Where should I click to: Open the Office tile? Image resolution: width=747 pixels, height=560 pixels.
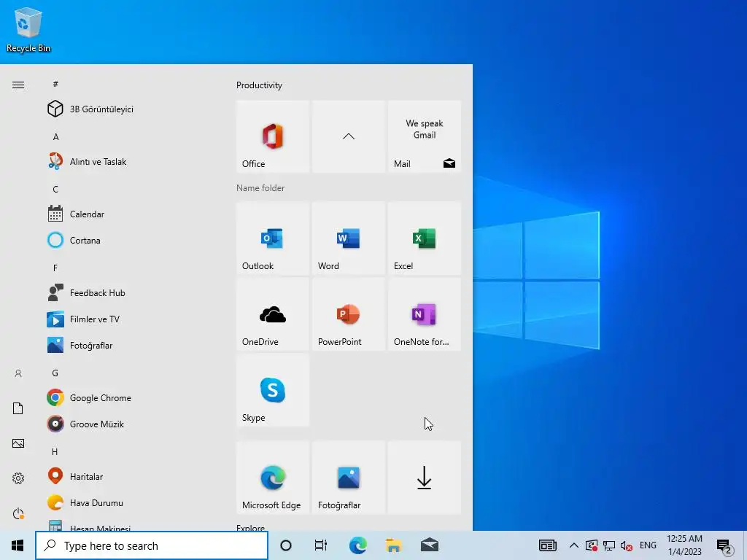point(273,136)
